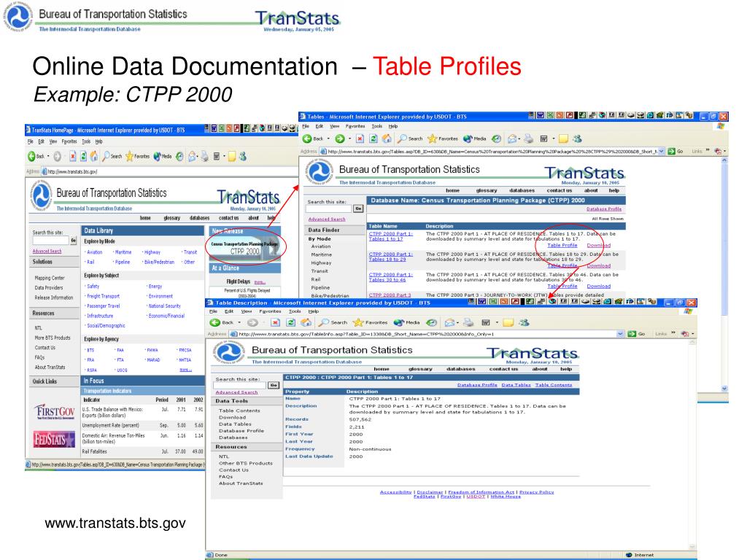747x560 pixels.
Task: Click Refresh icon in Tables window
Action: coord(373,139)
